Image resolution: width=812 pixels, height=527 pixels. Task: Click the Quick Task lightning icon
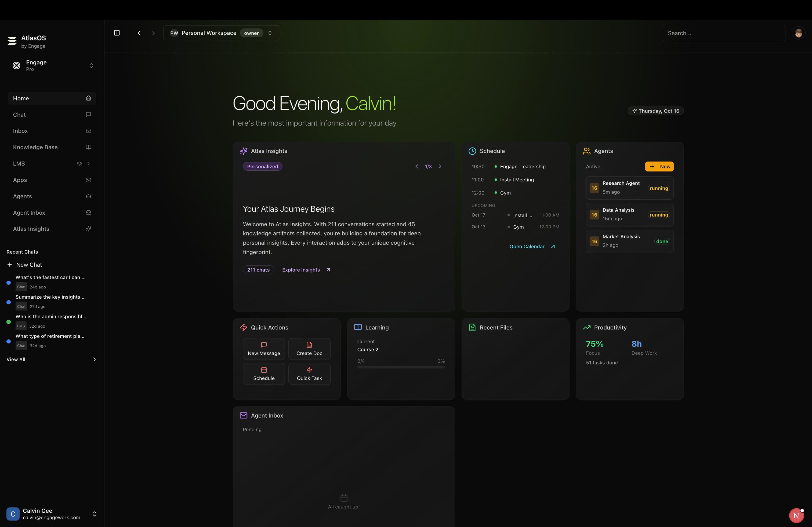click(x=309, y=370)
